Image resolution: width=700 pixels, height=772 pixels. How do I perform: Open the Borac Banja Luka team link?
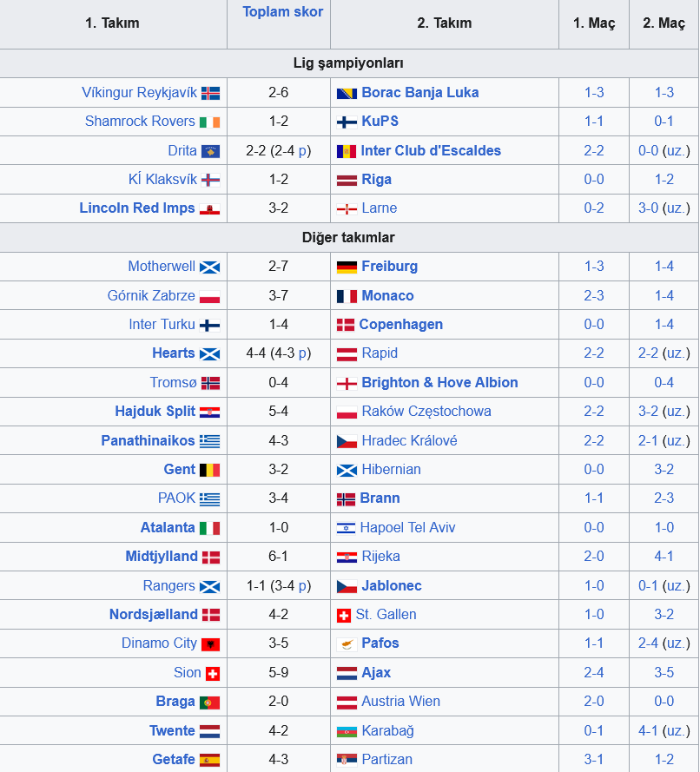419,93
